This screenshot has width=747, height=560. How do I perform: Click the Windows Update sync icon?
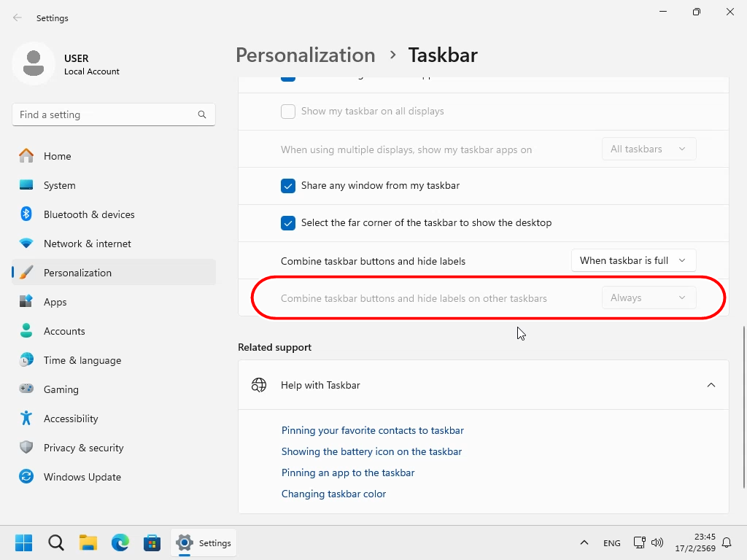26,477
